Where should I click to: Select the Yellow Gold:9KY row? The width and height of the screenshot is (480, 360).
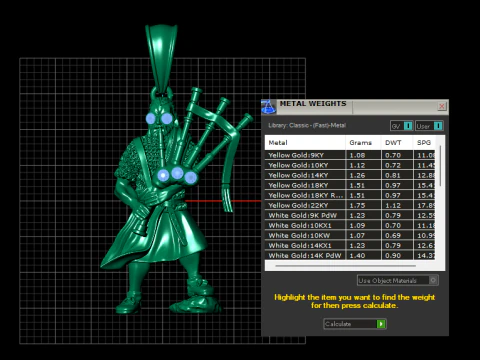click(x=350, y=155)
